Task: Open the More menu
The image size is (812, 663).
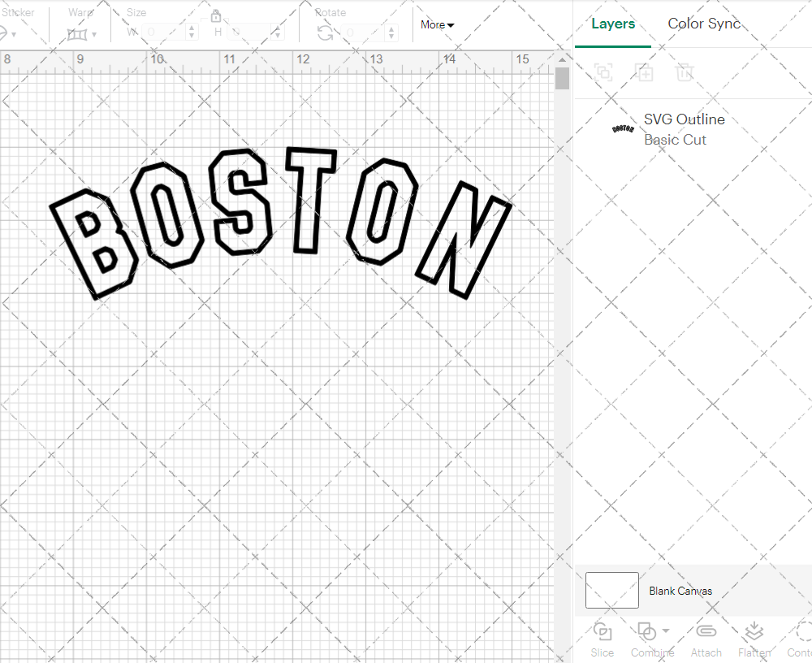Action: coord(437,24)
